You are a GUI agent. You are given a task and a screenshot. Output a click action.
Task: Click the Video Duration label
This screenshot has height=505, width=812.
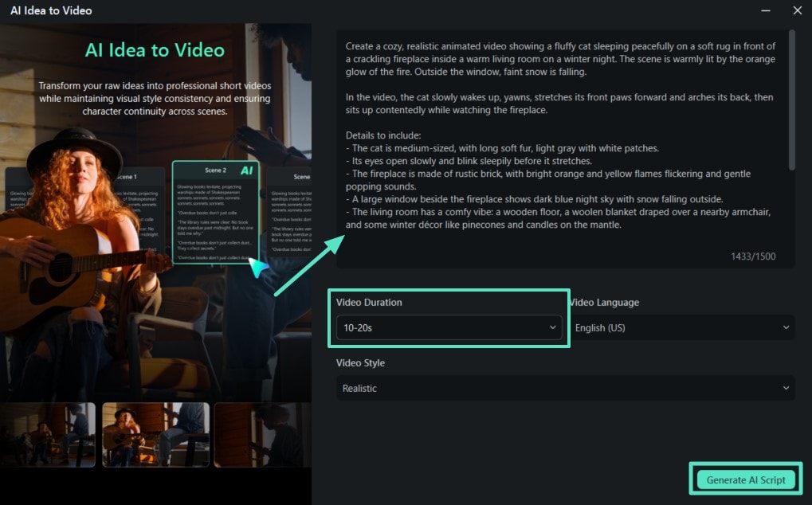(369, 302)
